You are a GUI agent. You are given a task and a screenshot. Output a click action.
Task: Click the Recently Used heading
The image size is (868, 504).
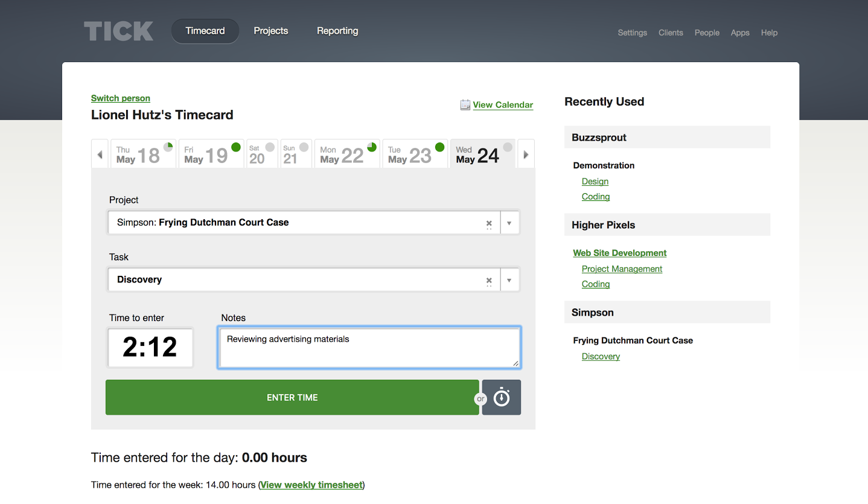click(x=604, y=101)
